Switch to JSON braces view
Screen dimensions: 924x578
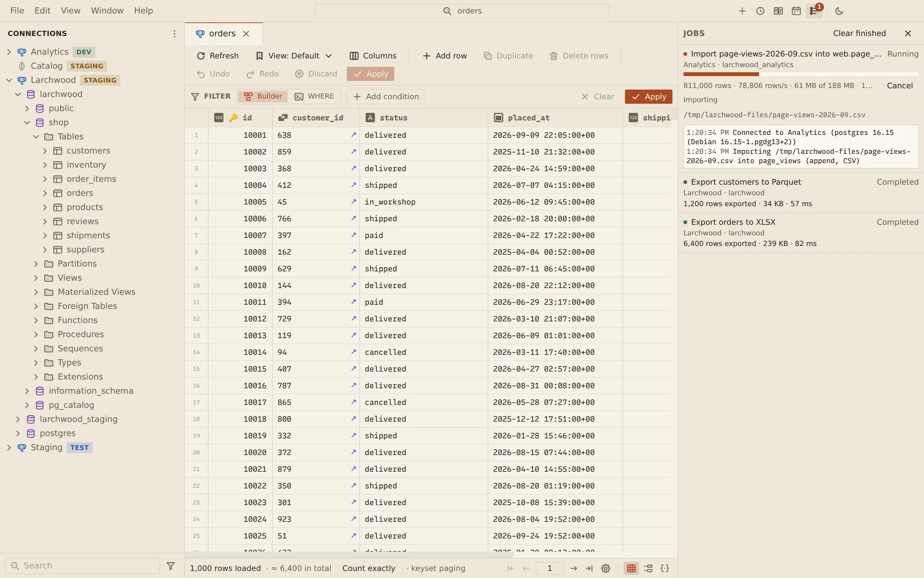665,568
